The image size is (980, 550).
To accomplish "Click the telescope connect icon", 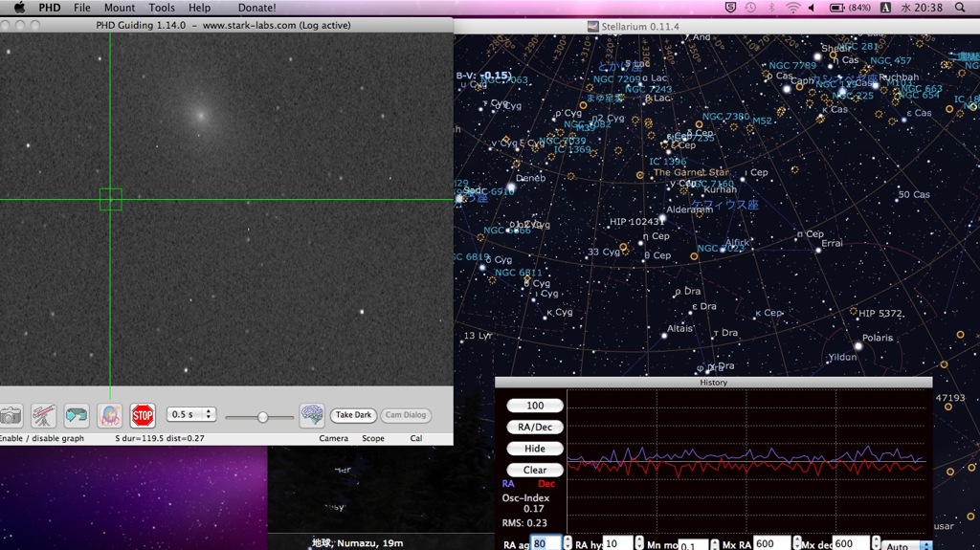I will (43, 415).
